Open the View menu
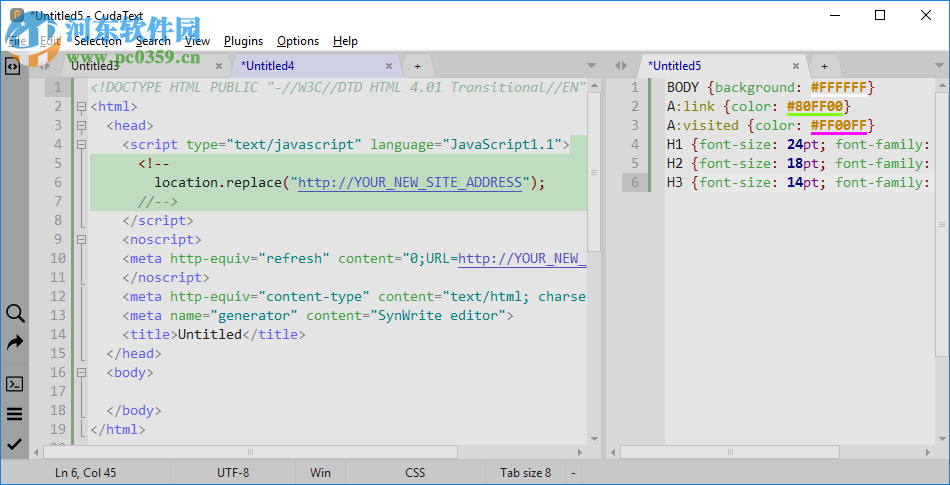The width and height of the screenshot is (950, 485). coord(198,41)
